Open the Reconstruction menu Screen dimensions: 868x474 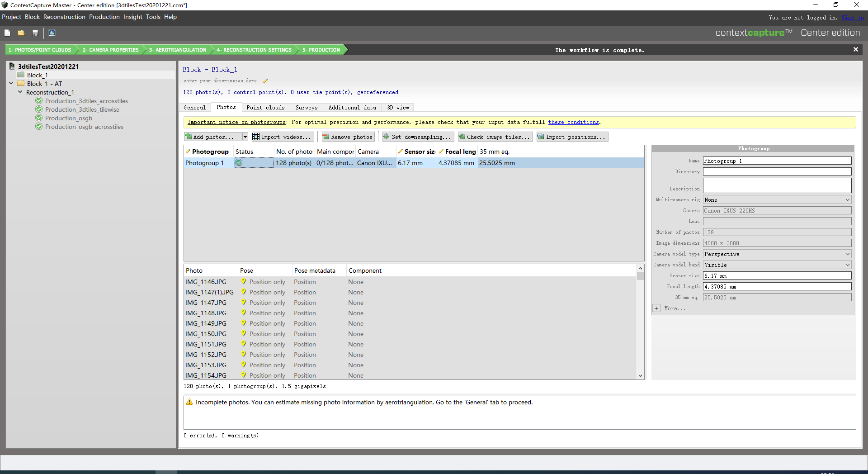click(x=64, y=17)
